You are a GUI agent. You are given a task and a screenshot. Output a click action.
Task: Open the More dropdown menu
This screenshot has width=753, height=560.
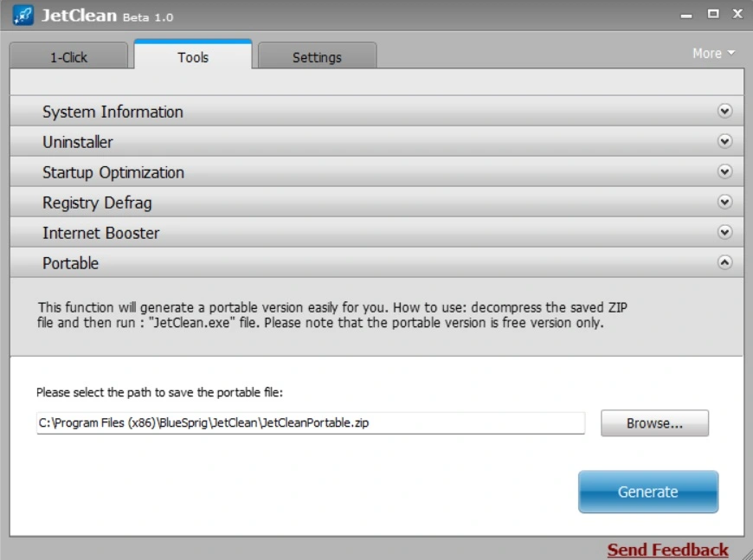pyautogui.click(x=713, y=54)
